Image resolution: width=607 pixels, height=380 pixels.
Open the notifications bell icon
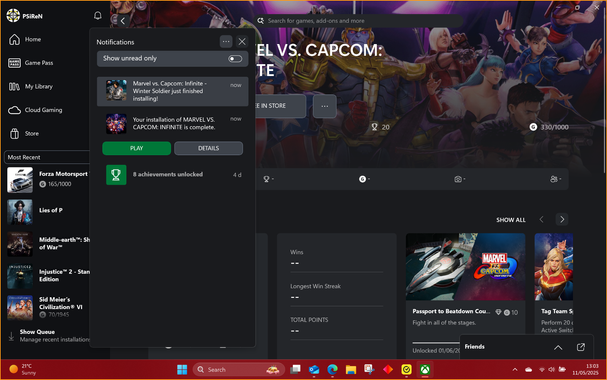(x=98, y=15)
